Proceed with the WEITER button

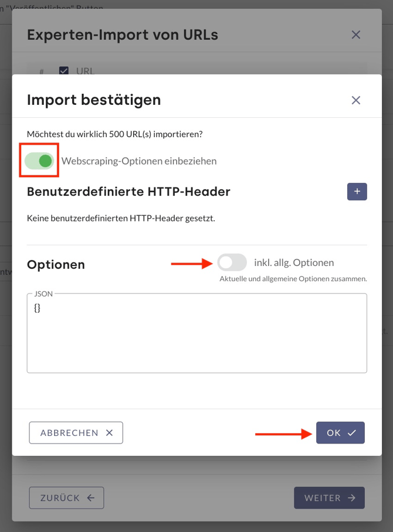(329, 498)
